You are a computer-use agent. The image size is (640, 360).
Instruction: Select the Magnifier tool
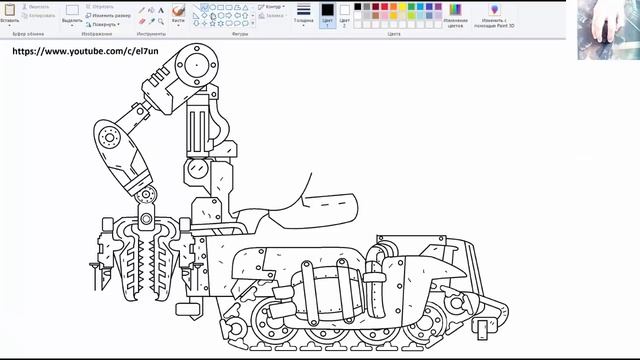[161, 21]
